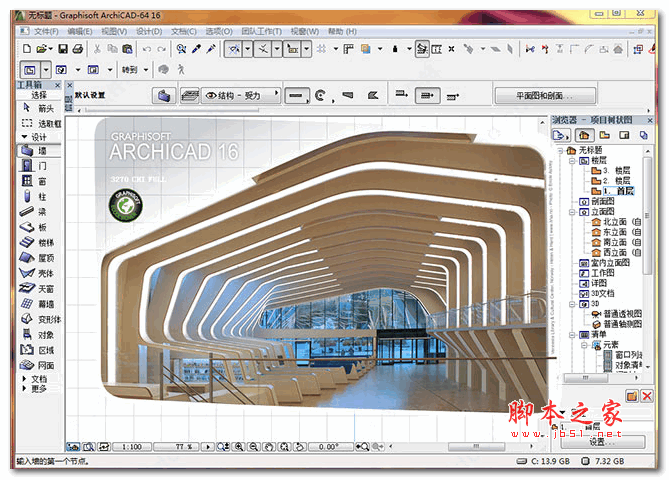Select the Morph (变形体) tool
Image resolution: width=669 pixels, height=480 pixels.
tap(39, 320)
